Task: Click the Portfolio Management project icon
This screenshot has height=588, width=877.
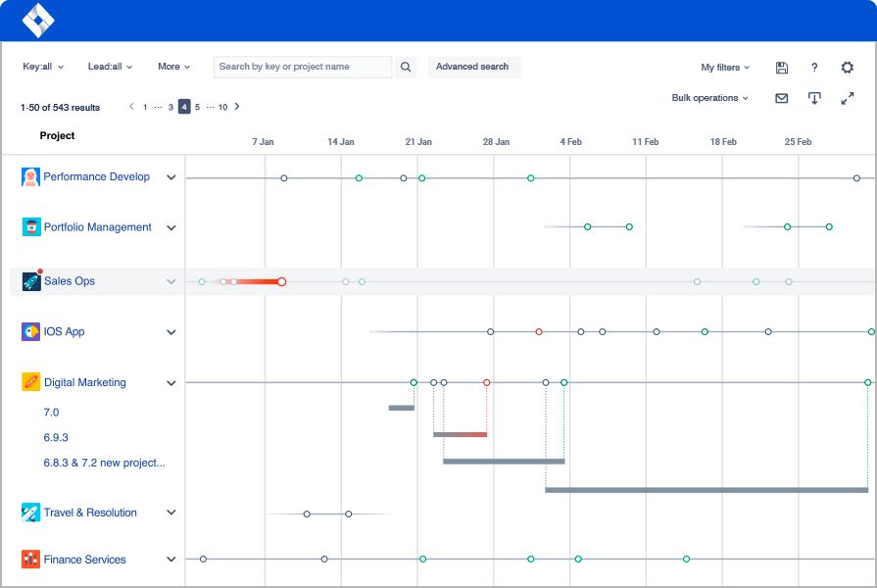Action: pos(31,226)
